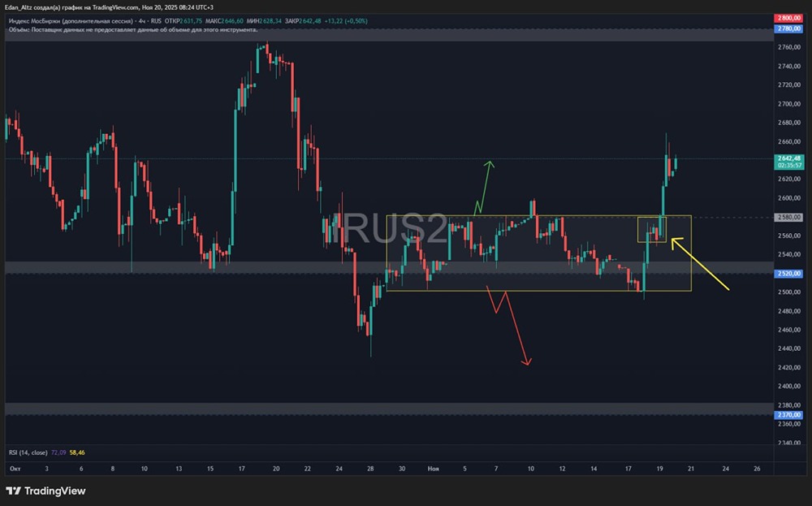The width and height of the screenshot is (812, 506).
Task: Click the red 2800,00 price label
Action: point(788,18)
